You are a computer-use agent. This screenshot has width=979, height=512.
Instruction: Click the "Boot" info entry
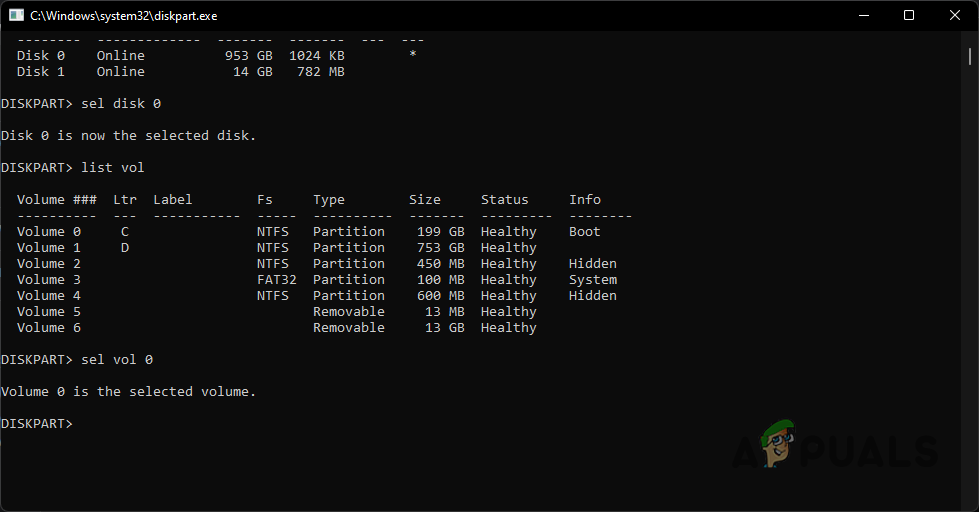[x=584, y=232]
